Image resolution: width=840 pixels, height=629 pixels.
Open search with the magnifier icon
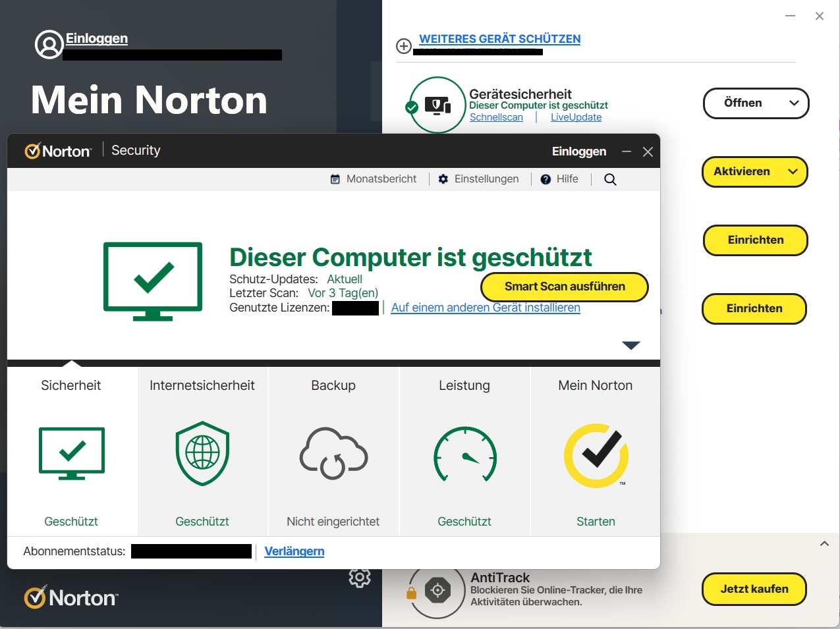tap(611, 179)
